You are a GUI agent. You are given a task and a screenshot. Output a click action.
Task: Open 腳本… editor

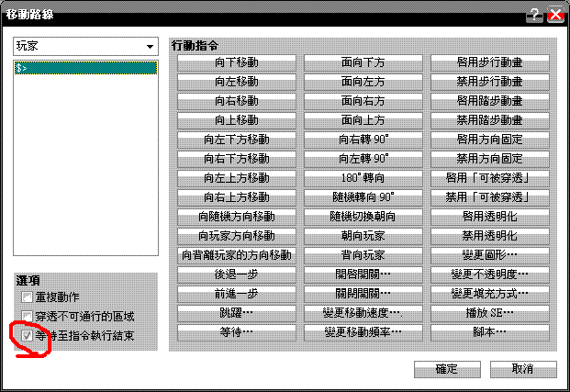pos(489,332)
